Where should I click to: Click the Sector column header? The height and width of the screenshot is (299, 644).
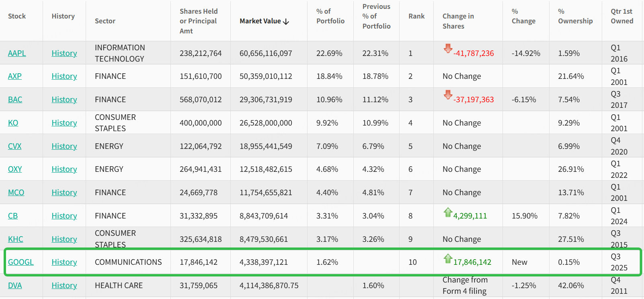105,21
